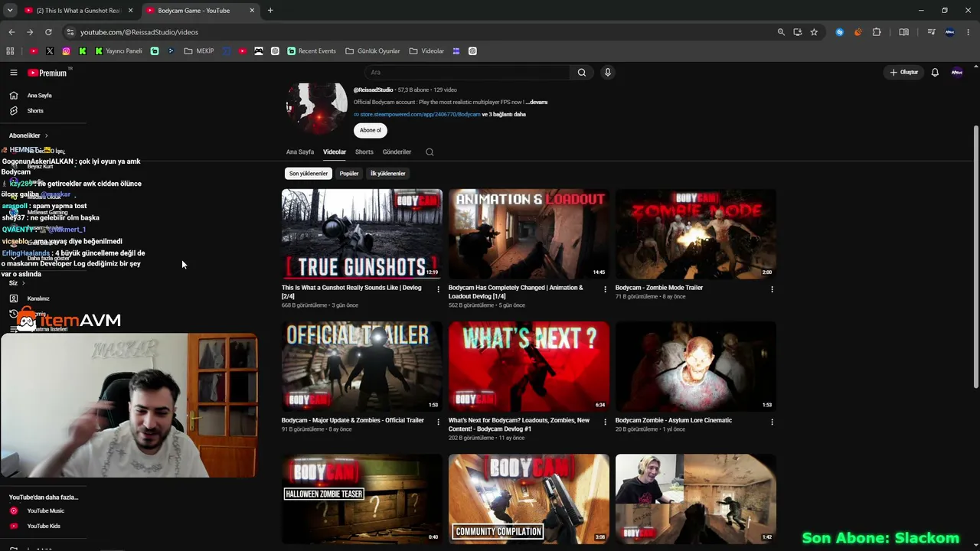Open the Chrome extensions puzzle icon

point(877,32)
